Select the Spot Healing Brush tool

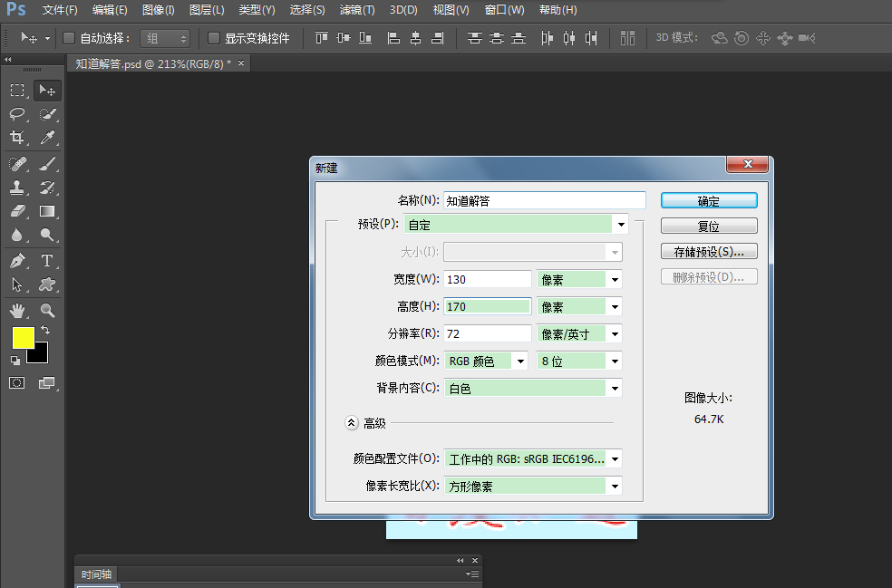tap(17, 164)
